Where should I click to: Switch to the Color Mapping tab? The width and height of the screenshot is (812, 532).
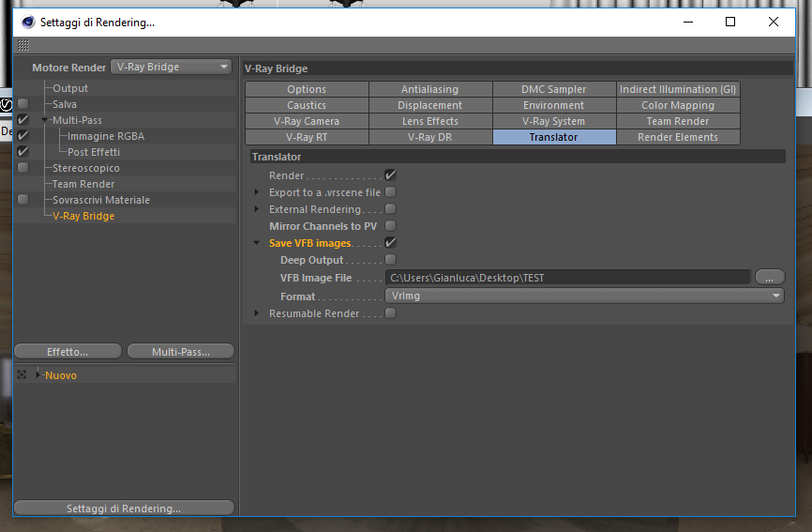pyautogui.click(x=678, y=105)
